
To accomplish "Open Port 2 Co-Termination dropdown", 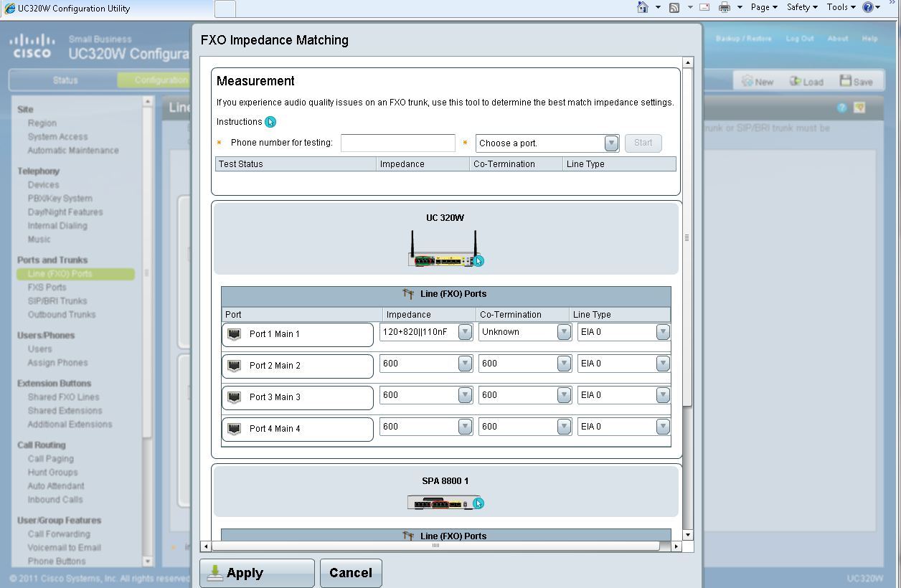I will tap(564, 364).
